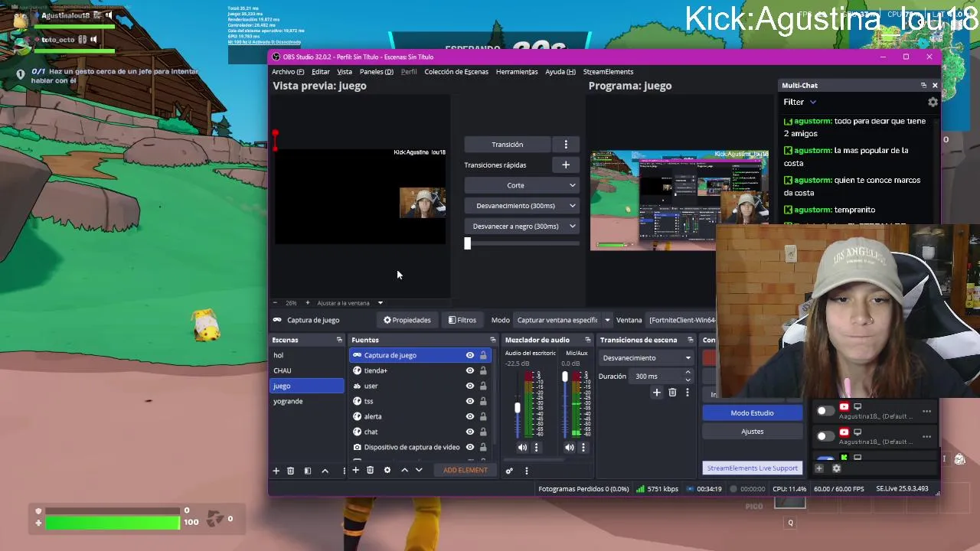The image size is (980, 551).
Task: Open the Corte quick transition dropdown
Action: [x=521, y=185]
